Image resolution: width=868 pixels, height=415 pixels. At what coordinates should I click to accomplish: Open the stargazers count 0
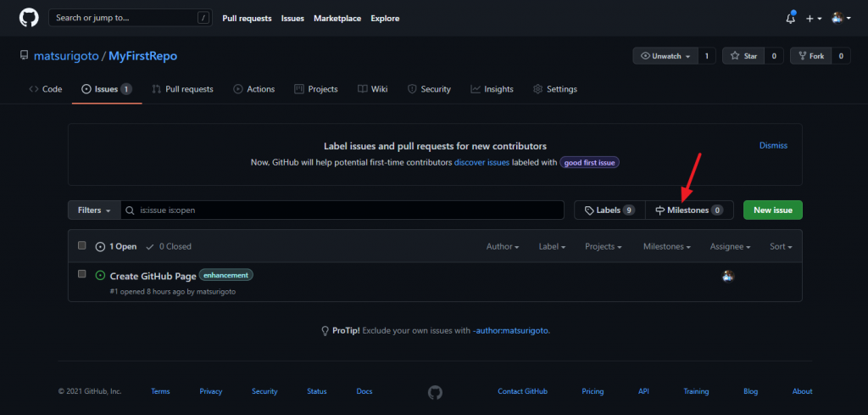click(x=774, y=56)
